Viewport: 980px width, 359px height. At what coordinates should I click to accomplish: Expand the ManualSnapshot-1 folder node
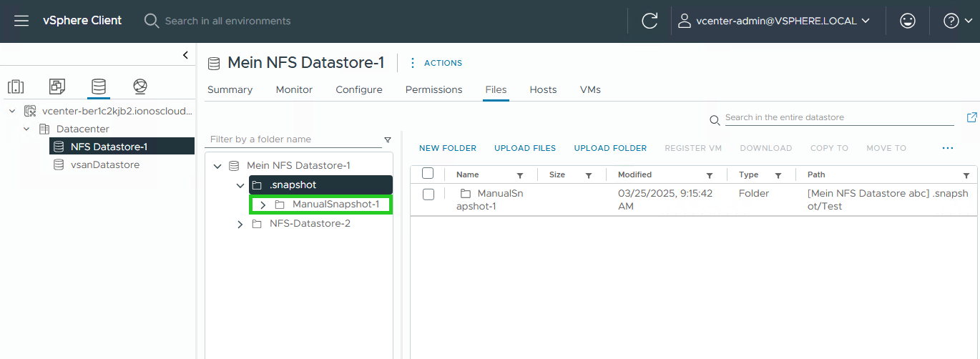(263, 205)
